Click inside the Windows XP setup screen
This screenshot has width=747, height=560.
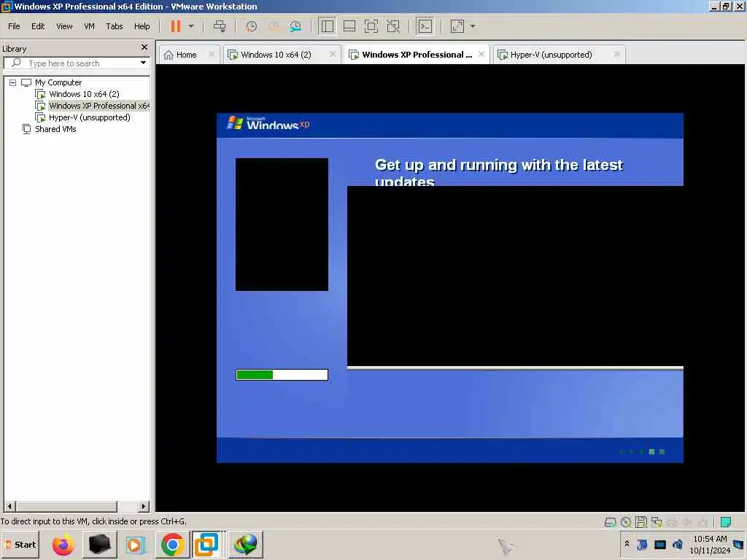tap(449, 287)
